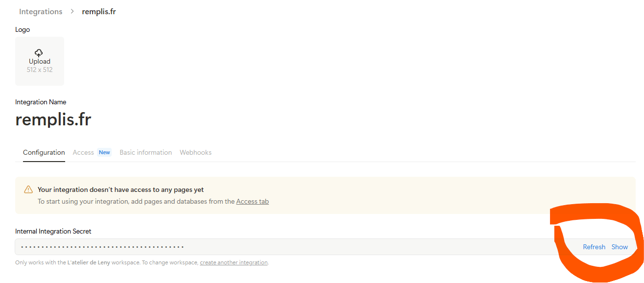The image size is (644, 283).
Task: Click the L'atelier de Leny workspace name
Action: (88, 262)
